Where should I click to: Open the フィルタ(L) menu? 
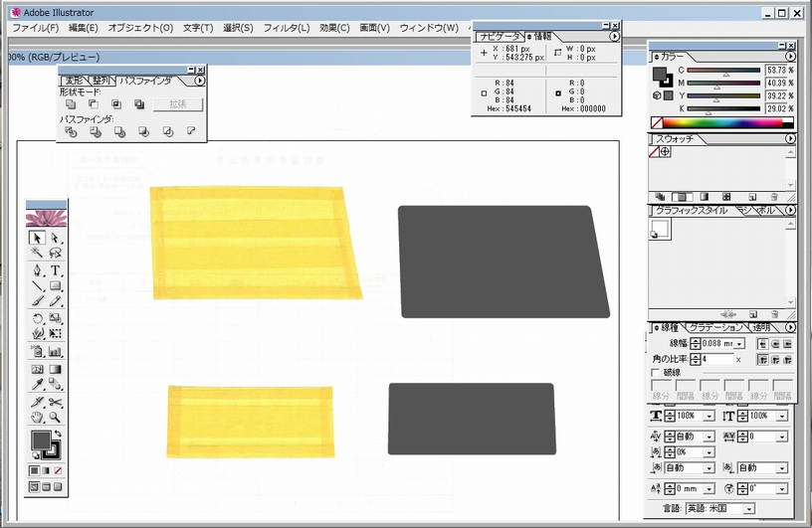[287, 27]
